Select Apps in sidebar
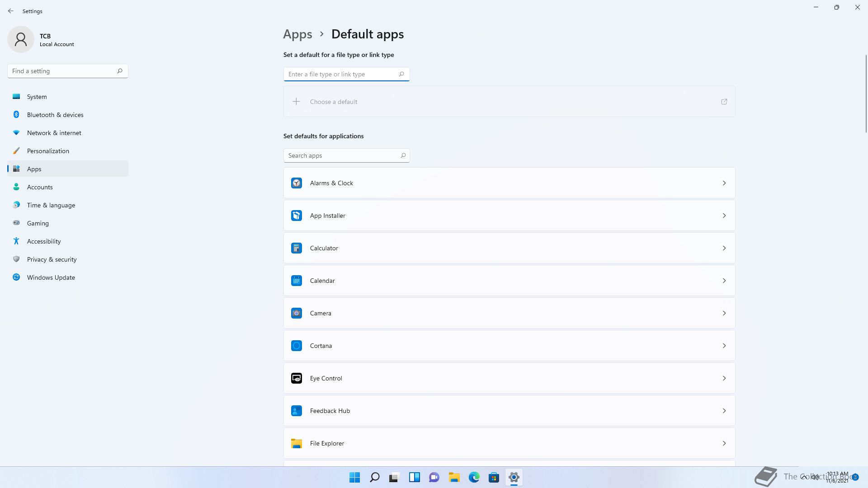This screenshot has height=488, width=868. tap(68, 169)
